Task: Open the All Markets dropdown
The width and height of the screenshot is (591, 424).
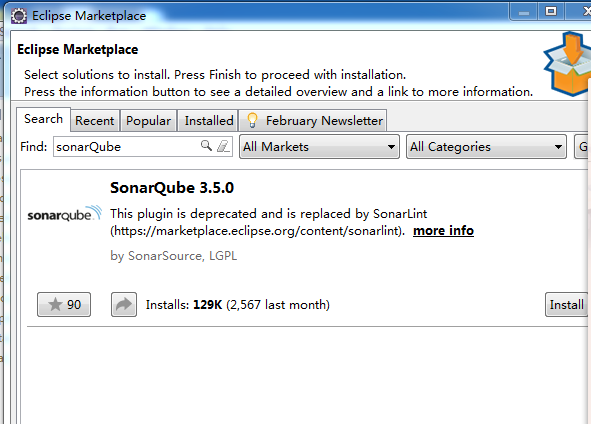Action: 319,147
